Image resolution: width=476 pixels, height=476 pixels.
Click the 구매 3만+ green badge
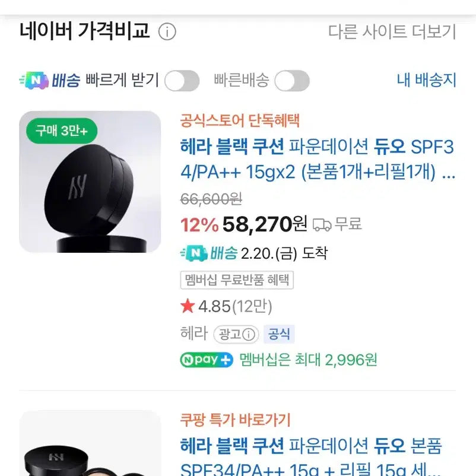pos(62,131)
